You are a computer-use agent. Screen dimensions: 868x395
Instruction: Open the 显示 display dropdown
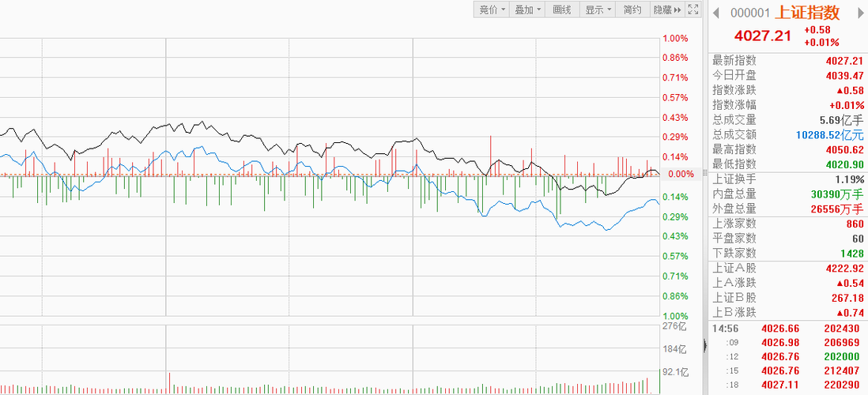(598, 9)
